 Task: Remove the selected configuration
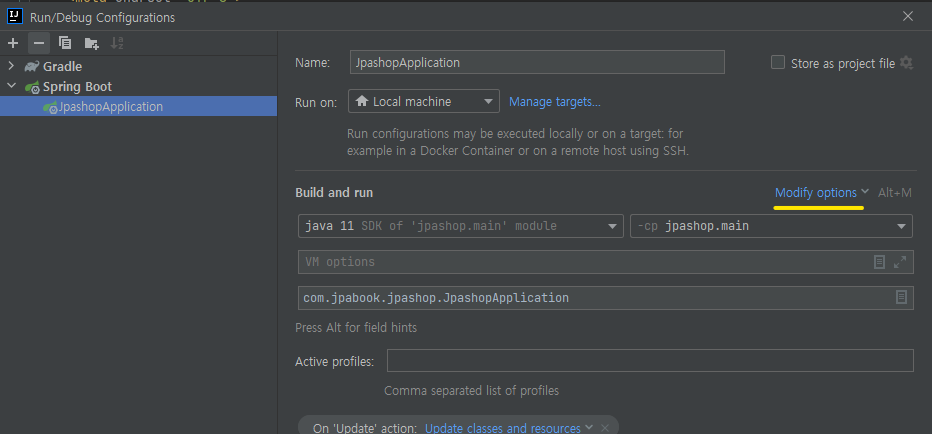(39, 43)
